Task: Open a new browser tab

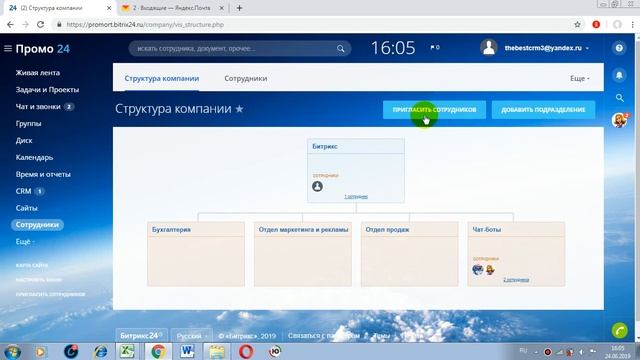Action: (240, 8)
